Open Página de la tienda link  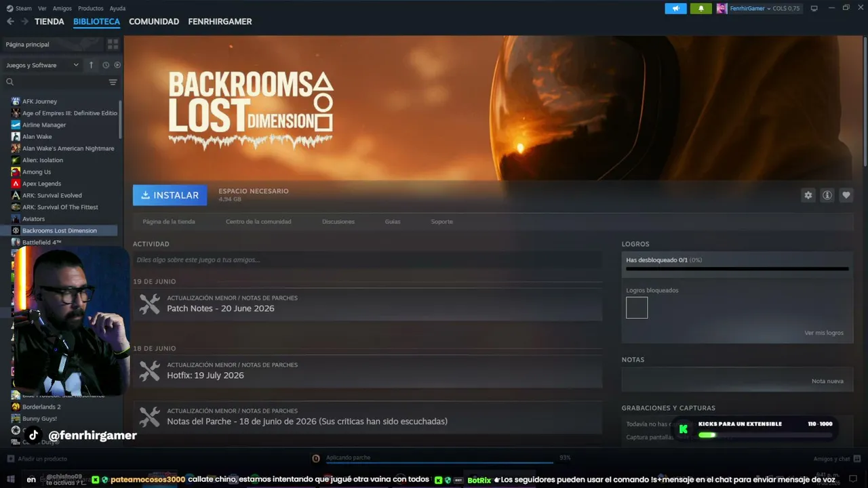tap(169, 222)
